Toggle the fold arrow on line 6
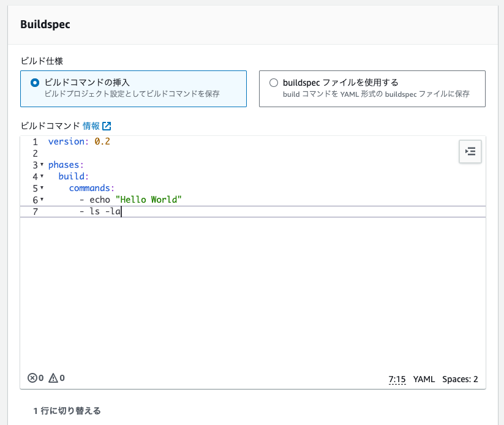The height and width of the screenshot is (425, 504). tap(42, 199)
